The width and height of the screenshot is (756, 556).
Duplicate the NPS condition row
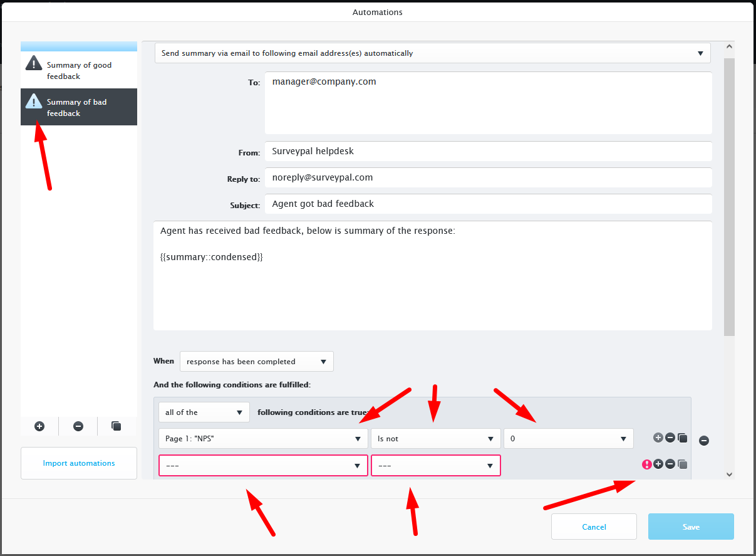[x=683, y=438]
